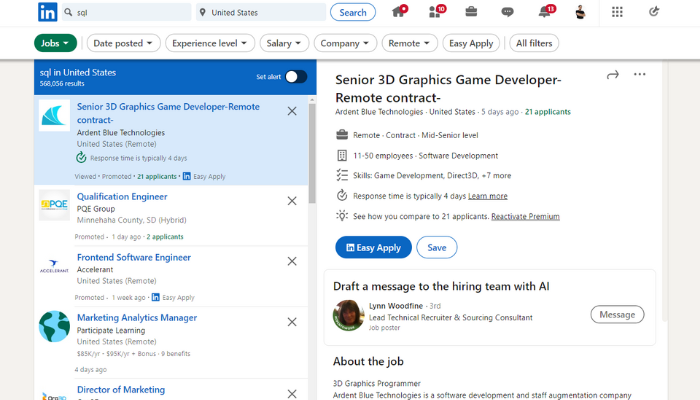
Task: Open the Jobs briefcase icon
Action: click(x=471, y=12)
